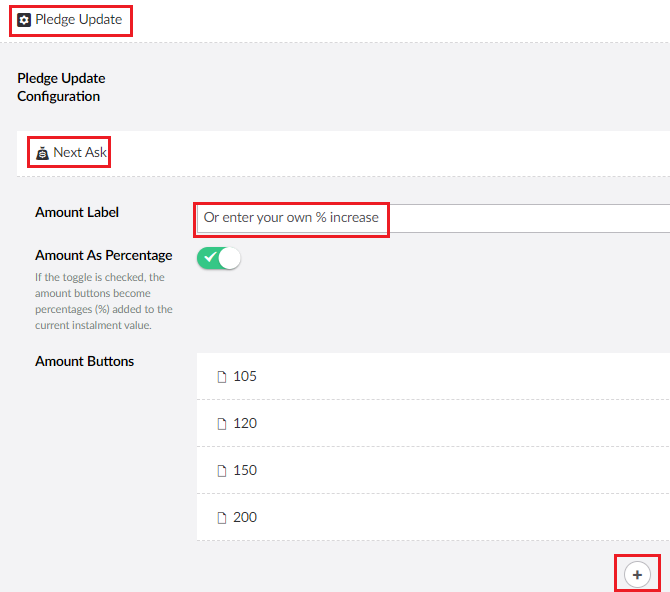The height and width of the screenshot is (592, 670).
Task: Click the document icon beside 105
Action: point(222,377)
